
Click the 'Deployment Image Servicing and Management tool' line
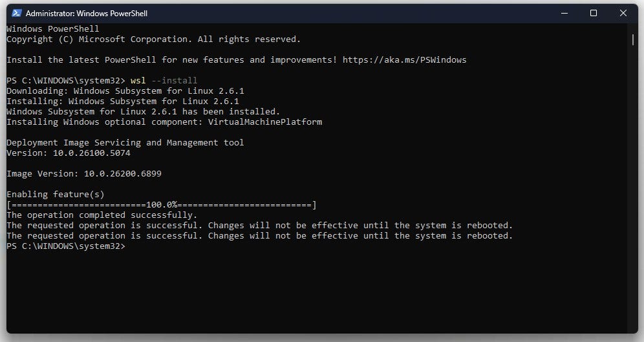click(125, 143)
